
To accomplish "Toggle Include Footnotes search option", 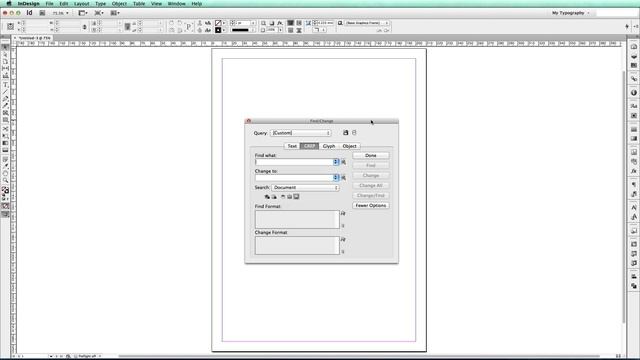I will (x=296, y=197).
